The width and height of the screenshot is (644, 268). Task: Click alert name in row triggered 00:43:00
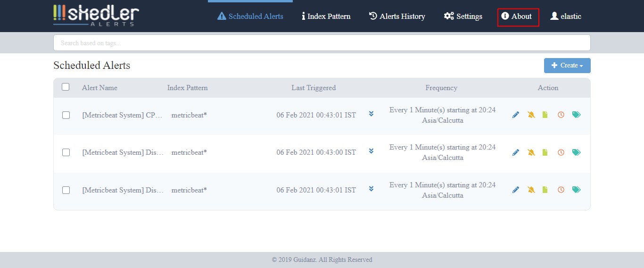123,152
